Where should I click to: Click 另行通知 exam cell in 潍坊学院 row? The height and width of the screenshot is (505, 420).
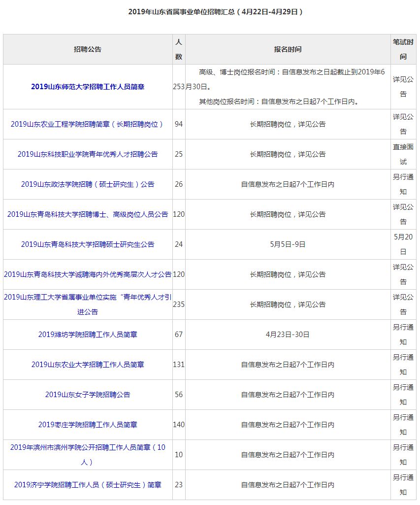tap(403, 335)
